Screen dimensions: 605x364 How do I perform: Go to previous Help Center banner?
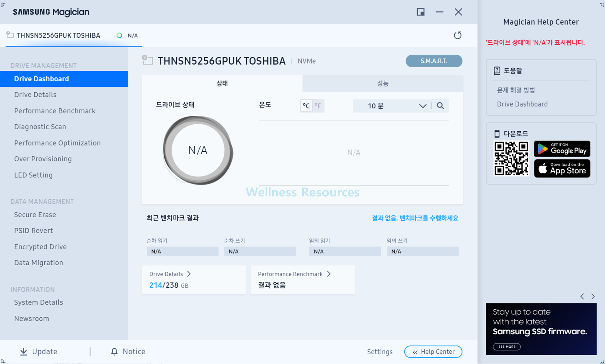tap(582, 296)
